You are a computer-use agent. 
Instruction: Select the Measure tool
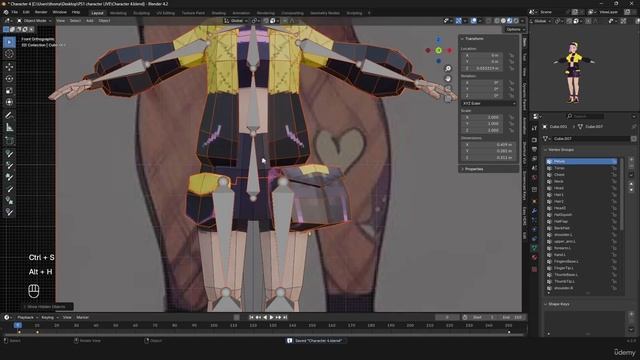coord(9,127)
